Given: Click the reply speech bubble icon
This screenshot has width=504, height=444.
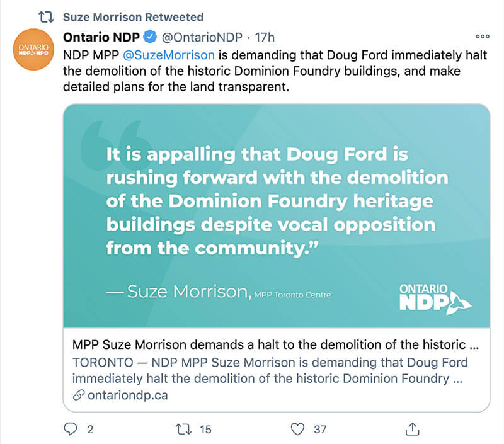Looking at the screenshot, I should pyautogui.click(x=71, y=430).
